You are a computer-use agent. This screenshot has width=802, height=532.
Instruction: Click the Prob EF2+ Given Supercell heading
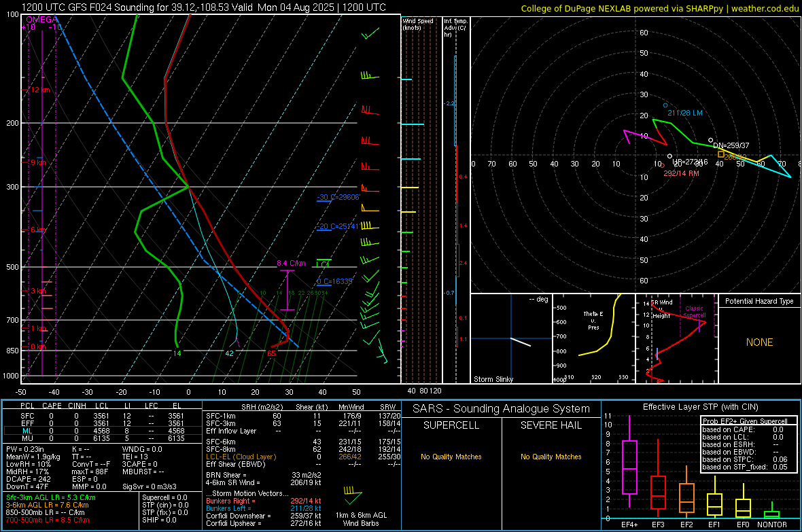pyautogui.click(x=745, y=421)
